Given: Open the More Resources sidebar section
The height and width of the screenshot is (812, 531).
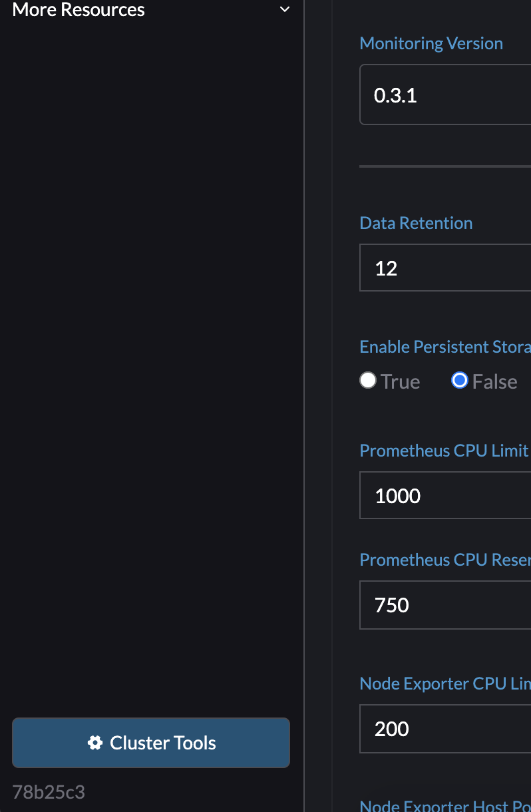Looking at the screenshot, I should (x=79, y=10).
